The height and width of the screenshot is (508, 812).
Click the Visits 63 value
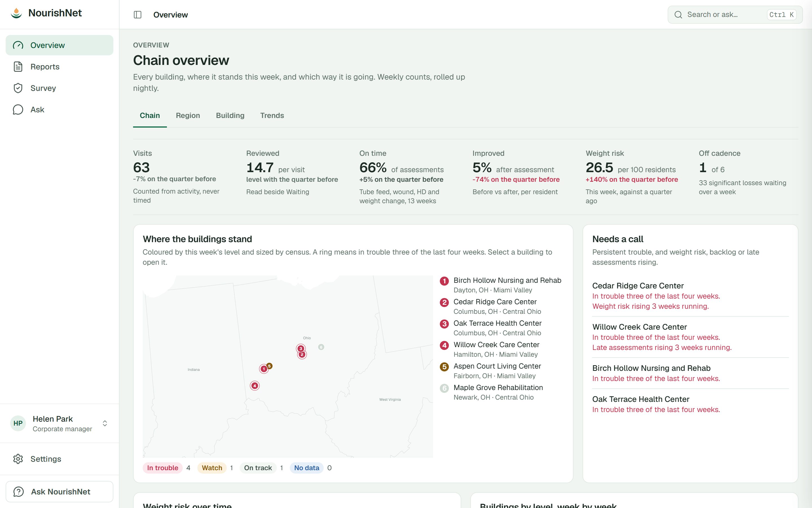pyautogui.click(x=141, y=167)
